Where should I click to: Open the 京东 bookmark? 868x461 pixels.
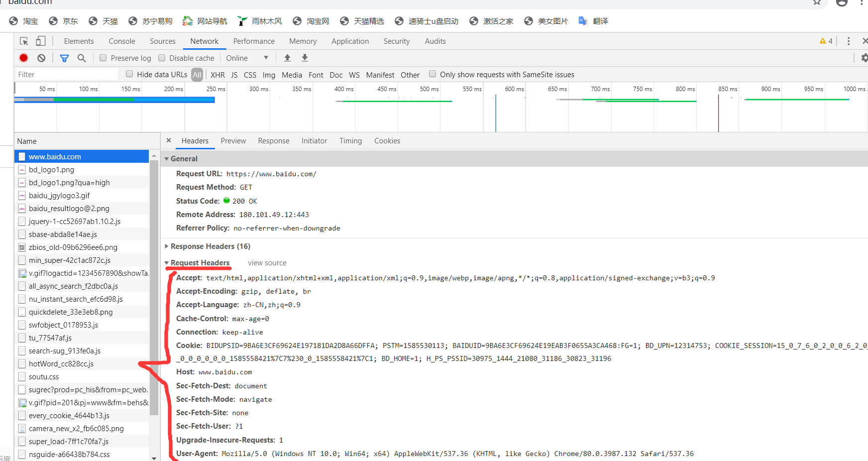point(63,21)
